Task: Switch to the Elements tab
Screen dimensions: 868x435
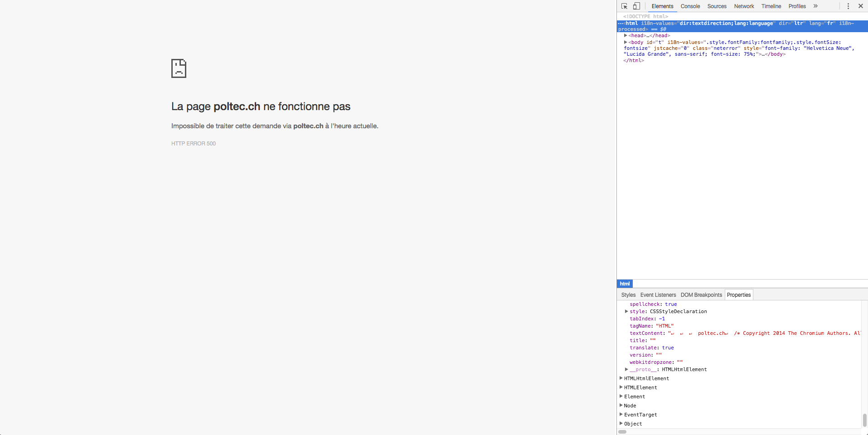Action: tap(662, 6)
